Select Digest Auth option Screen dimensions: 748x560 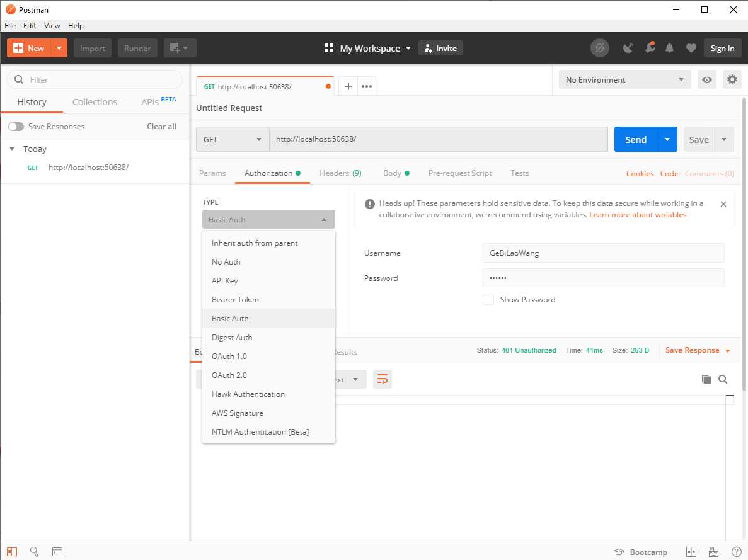[268, 337]
